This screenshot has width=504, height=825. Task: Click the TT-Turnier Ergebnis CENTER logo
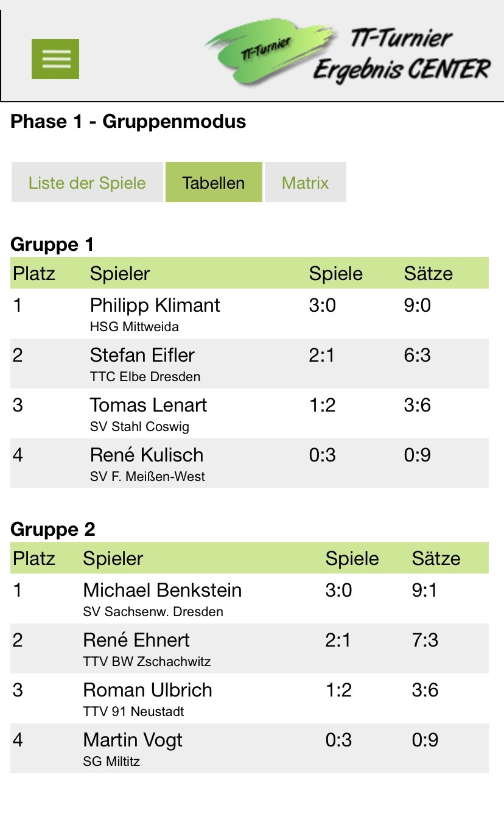pos(348,56)
